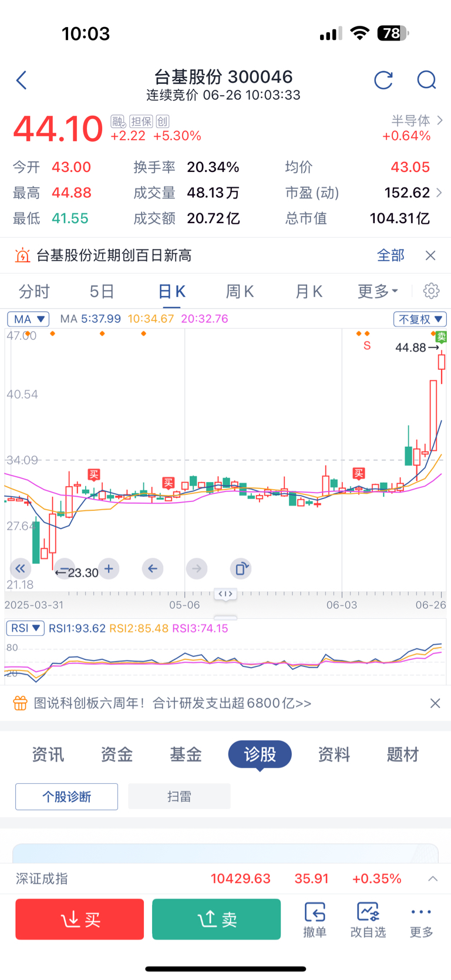
Task: Open the MA indicator dropdown
Action: click(x=28, y=319)
